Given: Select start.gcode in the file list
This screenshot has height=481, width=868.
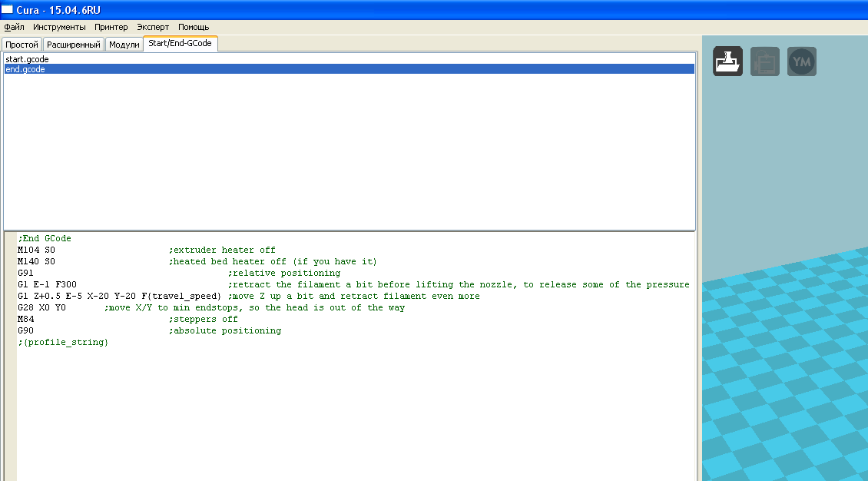Looking at the screenshot, I should click(x=27, y=59).
